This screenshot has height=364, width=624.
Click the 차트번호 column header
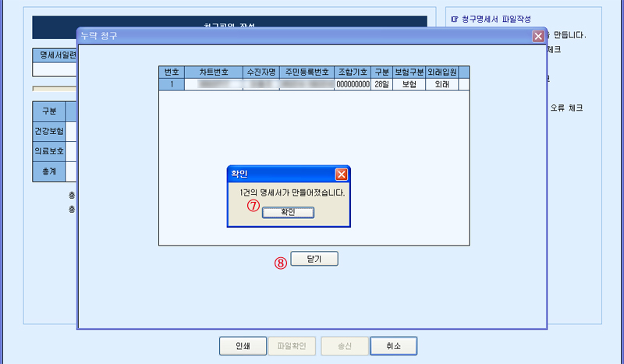213,72
